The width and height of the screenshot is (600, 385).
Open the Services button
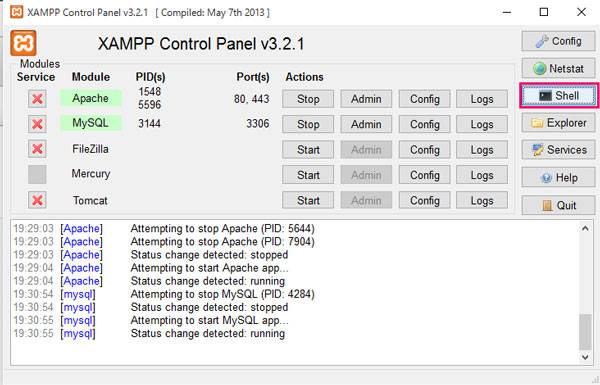point(558,150)
